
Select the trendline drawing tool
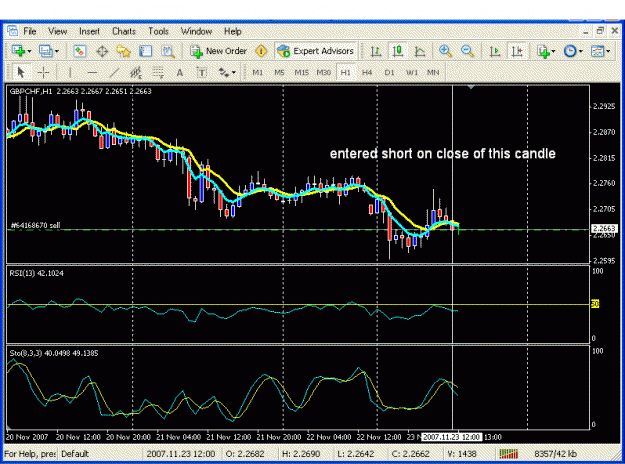pyautogui.click(x=114, y=72)
